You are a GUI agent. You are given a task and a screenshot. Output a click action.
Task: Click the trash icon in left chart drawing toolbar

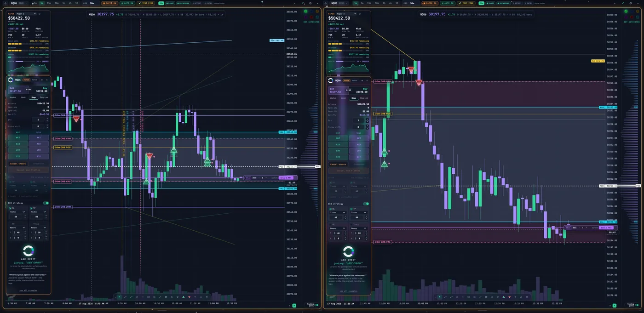[207, 297]
